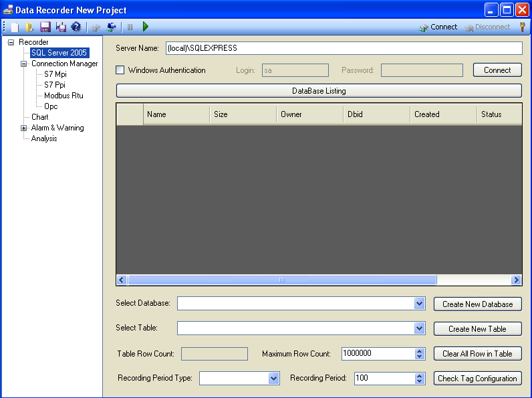This screenshot has width=532, height=398.
Task: Click the grid's scroll right arrow
Action: (x=516, y=280)
